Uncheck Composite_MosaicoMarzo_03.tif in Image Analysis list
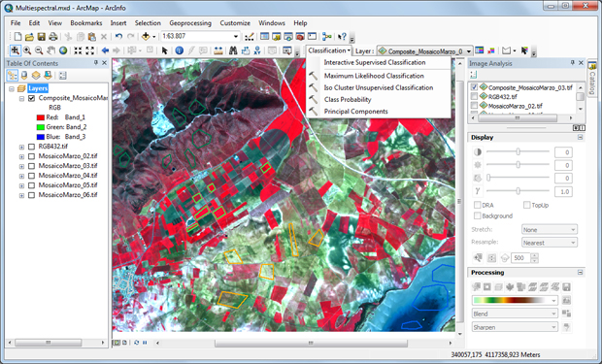The width and height of the screenshot is (602, 364). pyautogui.click(x=474, y=87)
